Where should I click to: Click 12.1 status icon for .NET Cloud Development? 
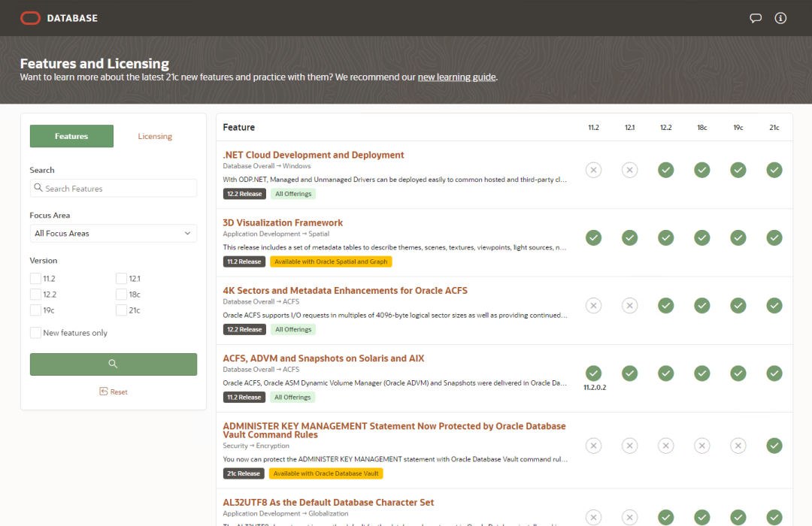[x=630, y=170]
